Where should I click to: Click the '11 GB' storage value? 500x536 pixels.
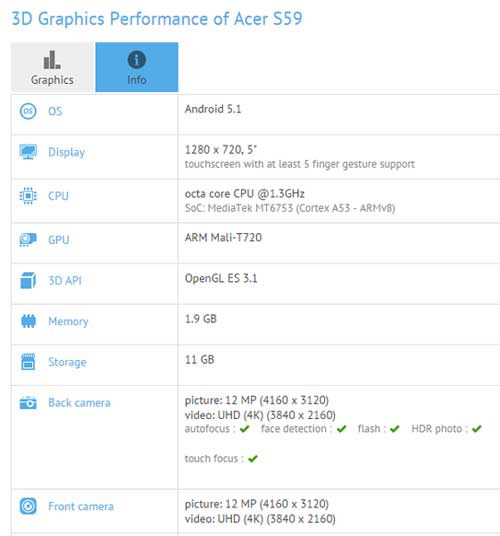(x=200, y=360)
